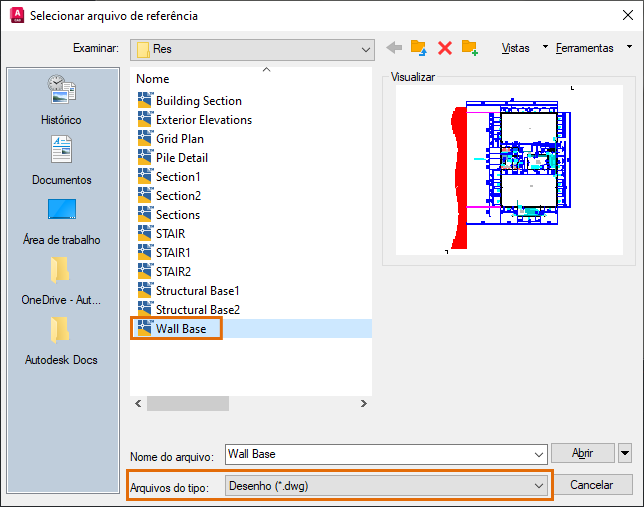Select the 'Structural Base2' file name
644x507 pixels.
[198, 309]
